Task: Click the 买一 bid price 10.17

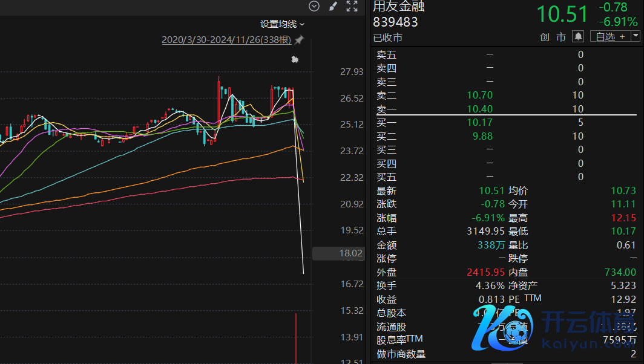Action: (480, 123)
